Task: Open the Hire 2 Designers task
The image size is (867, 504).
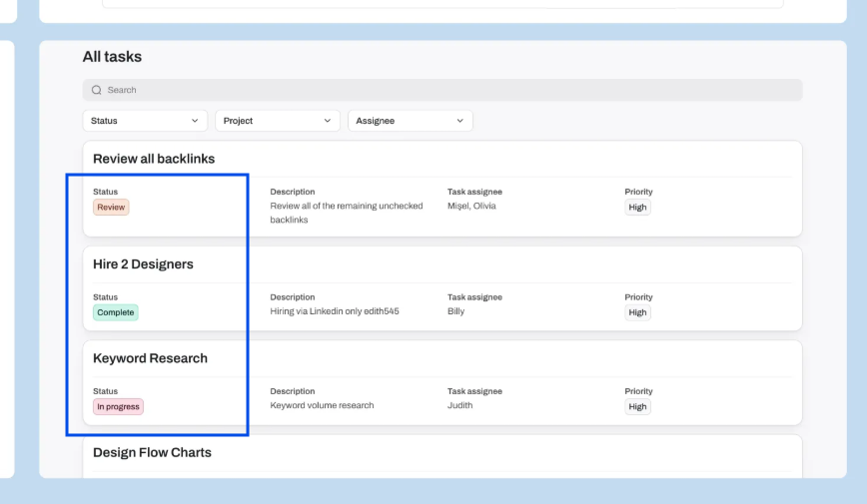Action: pos(143,264)
